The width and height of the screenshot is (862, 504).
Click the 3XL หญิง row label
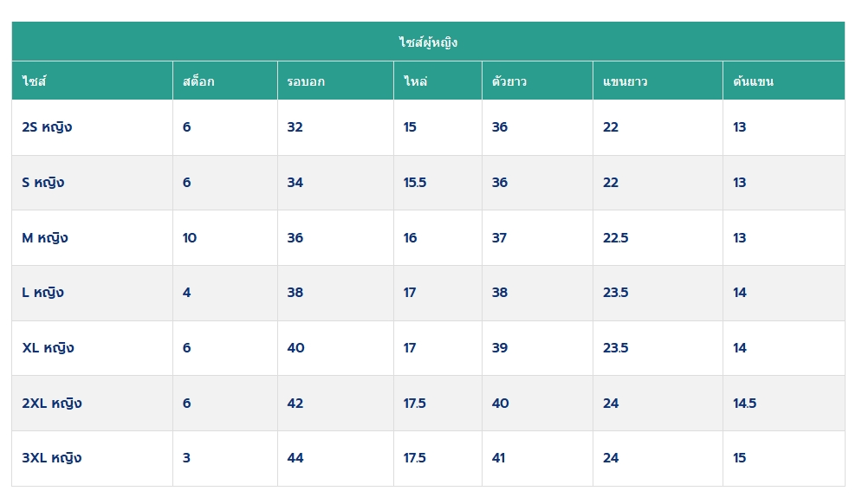(52, 458)
